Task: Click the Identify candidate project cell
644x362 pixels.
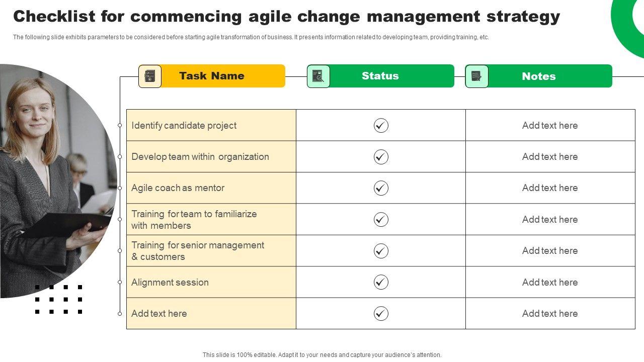Action: (184, 126)
